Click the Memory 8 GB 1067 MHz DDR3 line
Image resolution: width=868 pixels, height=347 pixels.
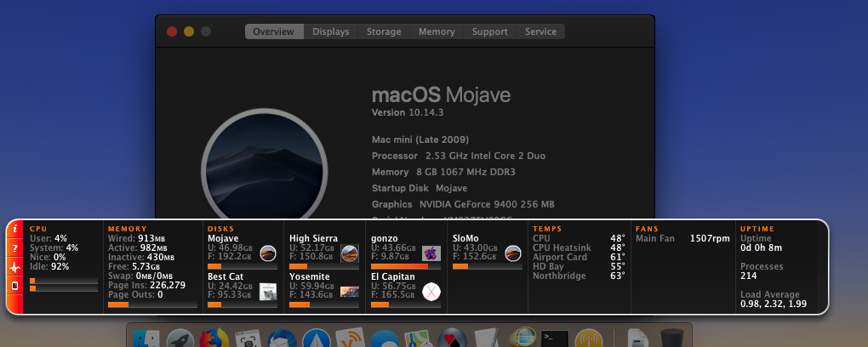443,172
